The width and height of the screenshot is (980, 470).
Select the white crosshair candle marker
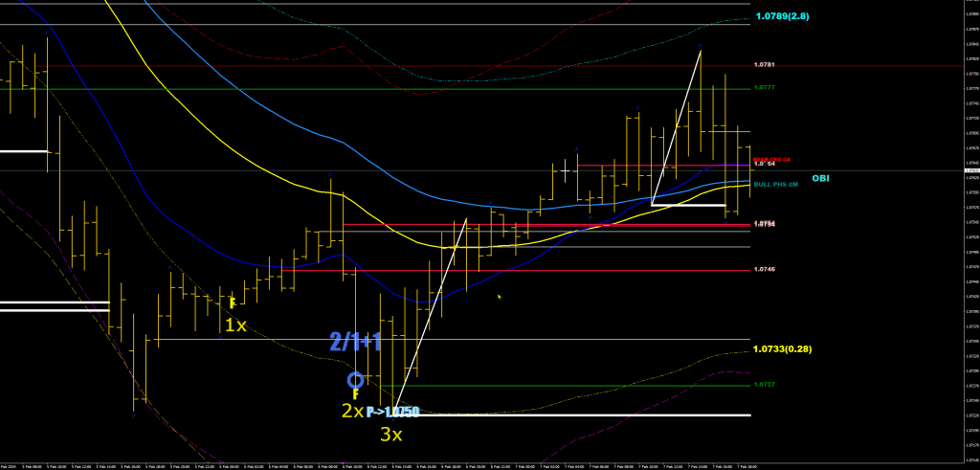click(x=565, y=170)
